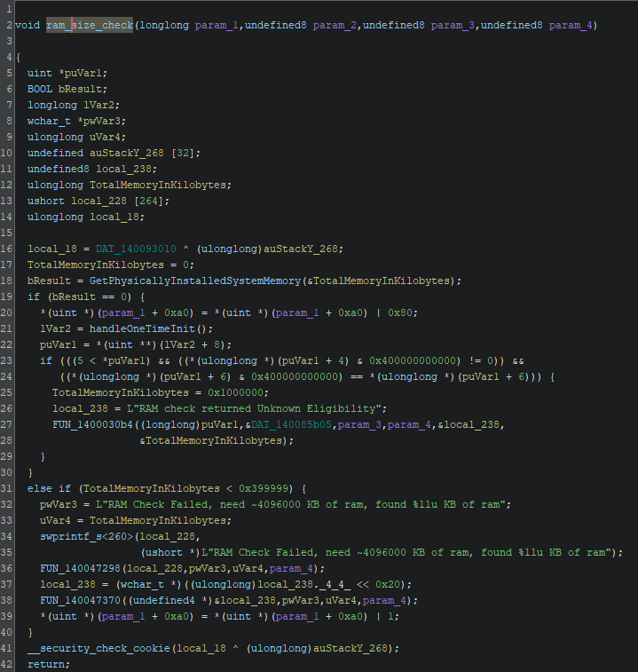This screenshot has height=672, width=638.
Task: Click the DAT_140093010 global reference
Action: [136, 249]
